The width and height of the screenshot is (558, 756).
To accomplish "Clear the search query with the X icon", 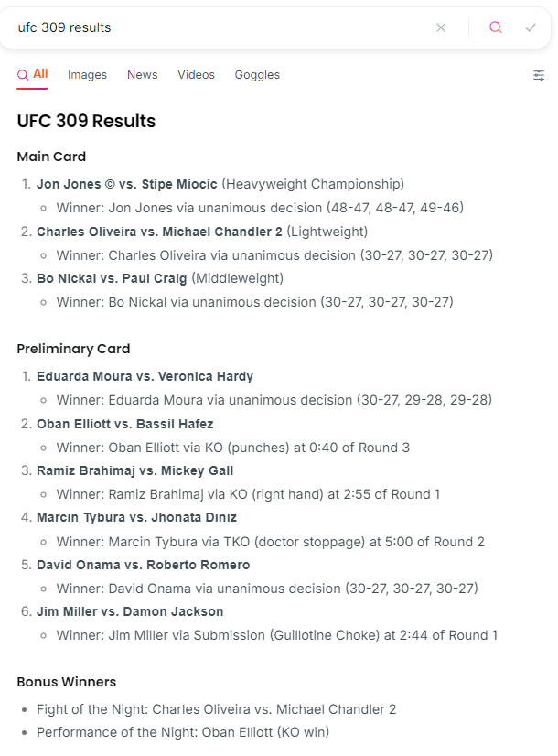I will point(441,27).
